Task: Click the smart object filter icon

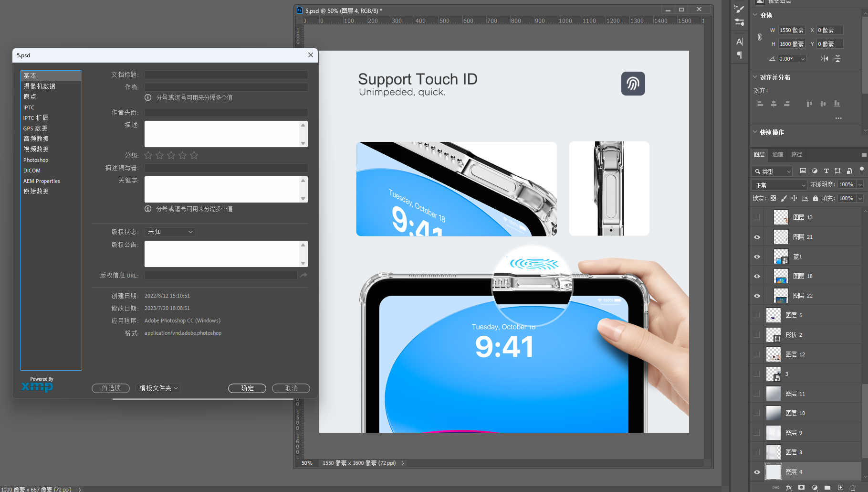Action: click(x=849, y=171)
